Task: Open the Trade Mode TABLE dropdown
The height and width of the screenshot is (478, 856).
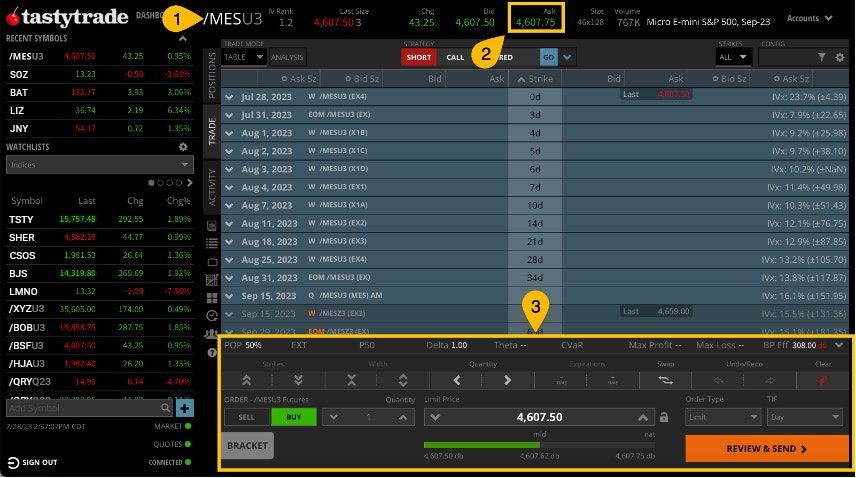Action: 243,57
